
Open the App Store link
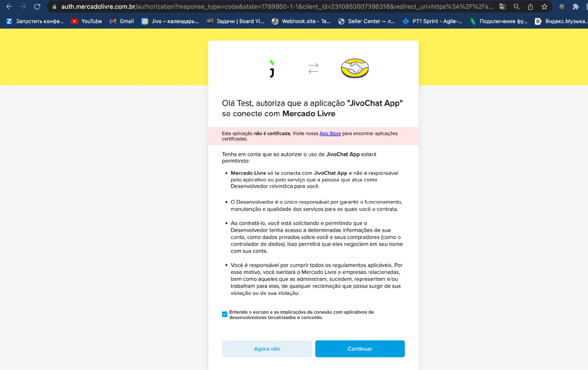(x=330, y=133)
